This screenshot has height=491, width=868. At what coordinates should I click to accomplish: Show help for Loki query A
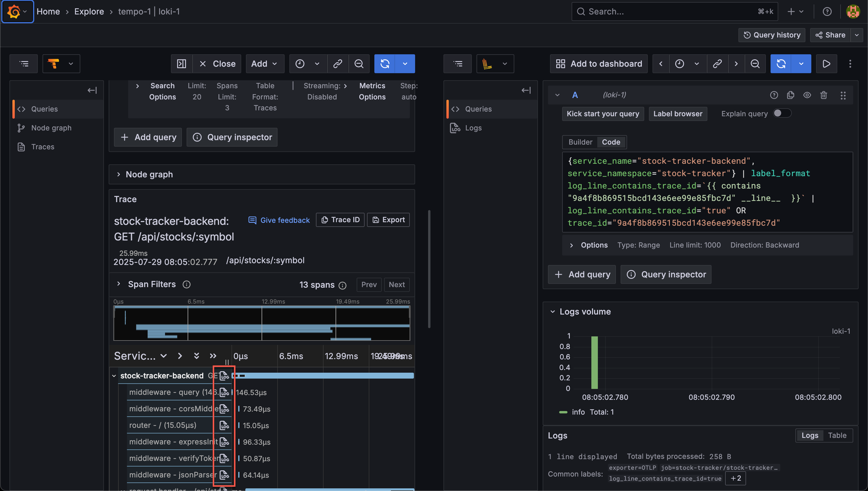(774, 95)
